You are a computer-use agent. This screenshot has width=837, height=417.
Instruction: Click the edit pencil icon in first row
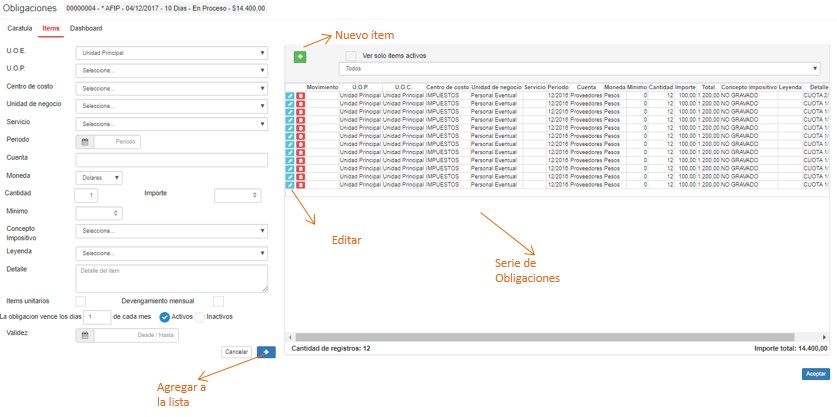(291, 96)
